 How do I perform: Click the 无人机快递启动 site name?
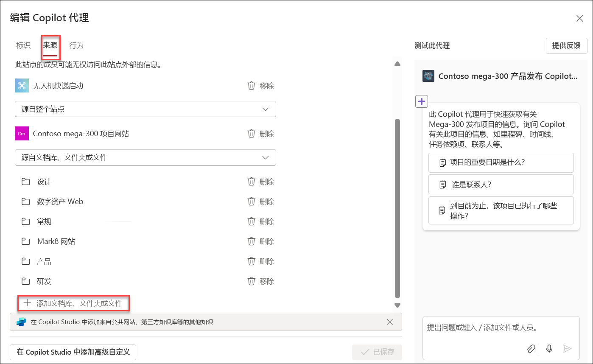tap(58, 86)
